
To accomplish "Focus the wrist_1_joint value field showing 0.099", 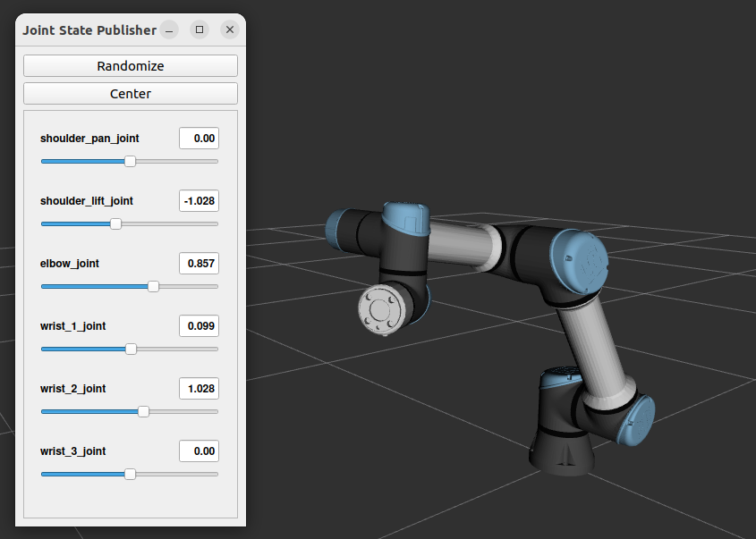I will [199, 326].
